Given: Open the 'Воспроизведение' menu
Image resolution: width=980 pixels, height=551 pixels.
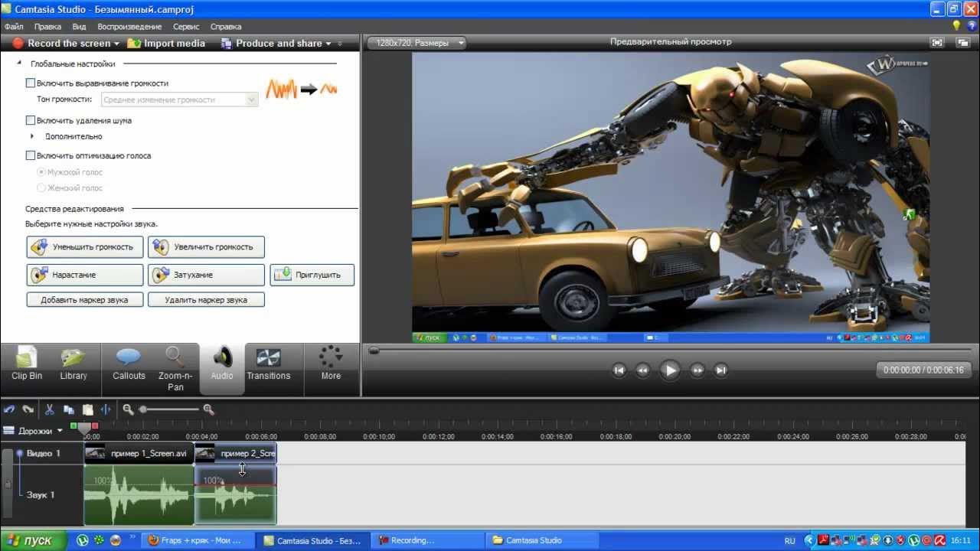Looking at the screenshot, I should [x=129, y=27].
